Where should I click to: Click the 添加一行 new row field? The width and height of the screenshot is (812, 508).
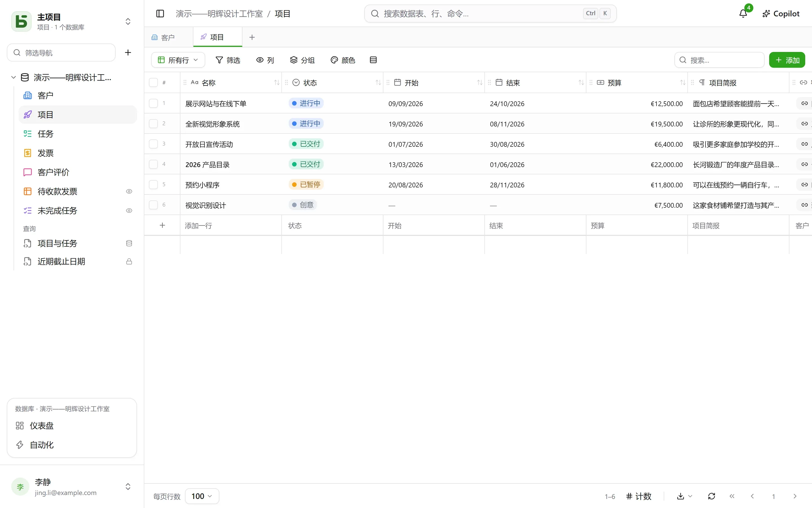(x=231, y=225)
